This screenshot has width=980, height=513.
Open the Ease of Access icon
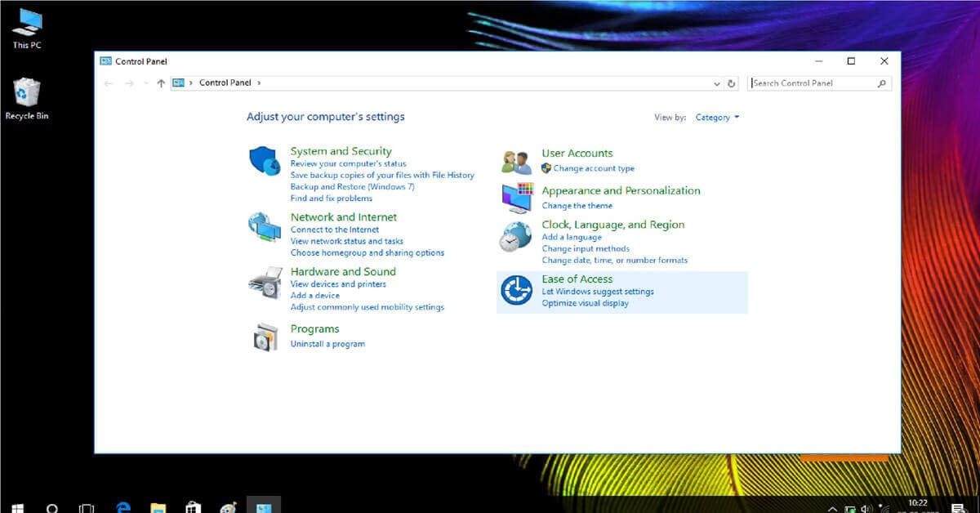(516, 290)
